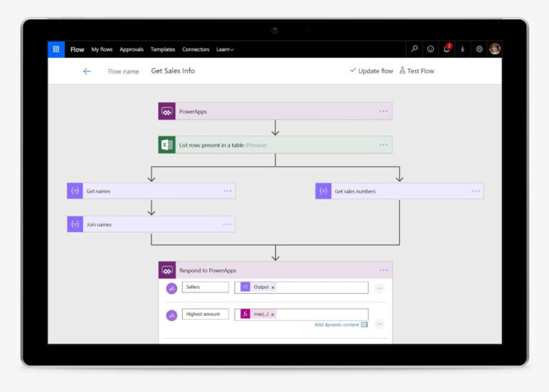549x392 pixels.
Task: Click the Sellers title field
Action: pyautogui.click(x=205, y=287)
